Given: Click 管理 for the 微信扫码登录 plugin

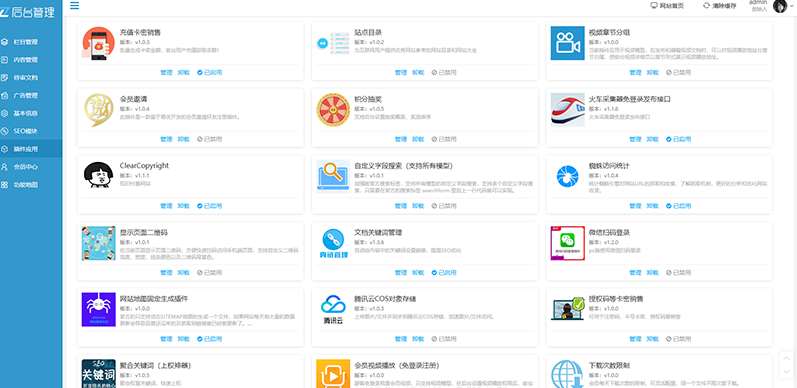Looking at the screenshot, I should pyautogui.click(x=635, y=273).
